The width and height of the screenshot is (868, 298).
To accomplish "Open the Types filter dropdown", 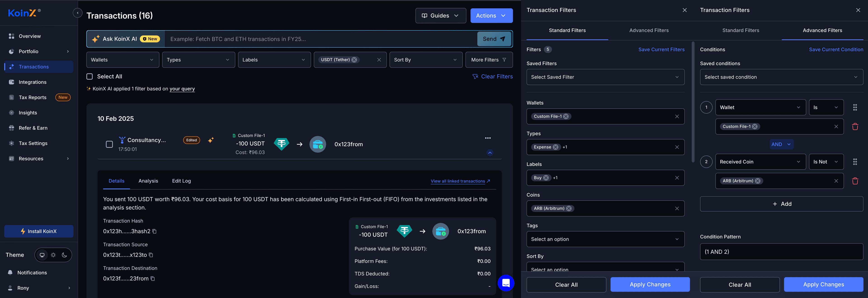I will [x=198, y=60].
